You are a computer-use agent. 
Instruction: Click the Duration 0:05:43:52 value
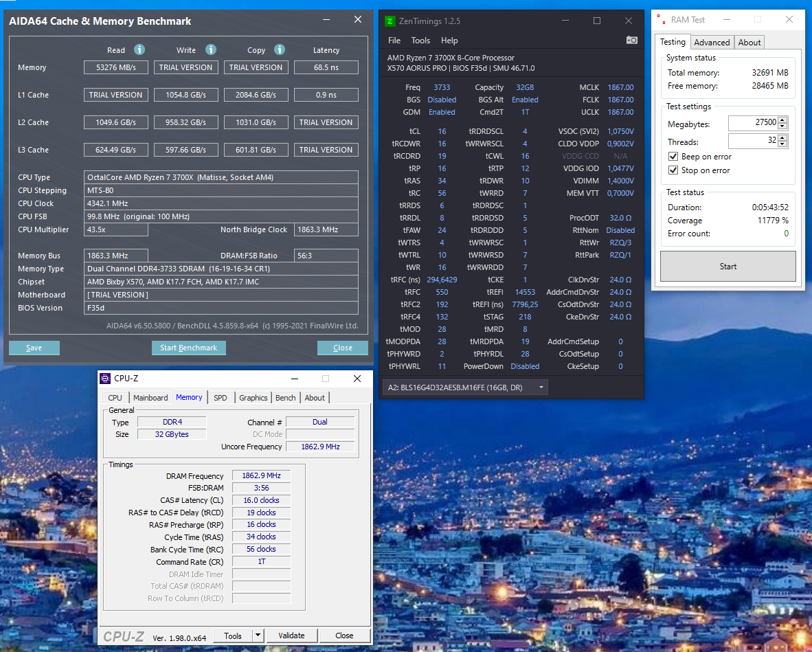pyautogui.click(x=770, y=207)
